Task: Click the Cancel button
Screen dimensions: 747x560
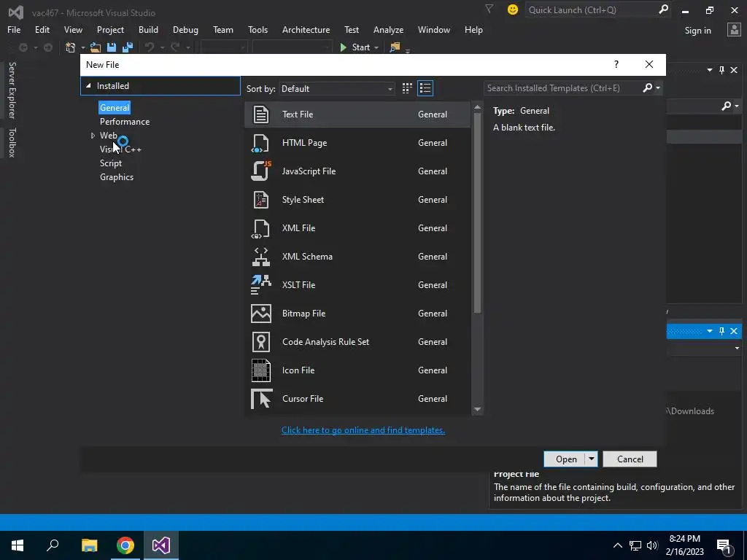Action: click(x=630, y=459)
